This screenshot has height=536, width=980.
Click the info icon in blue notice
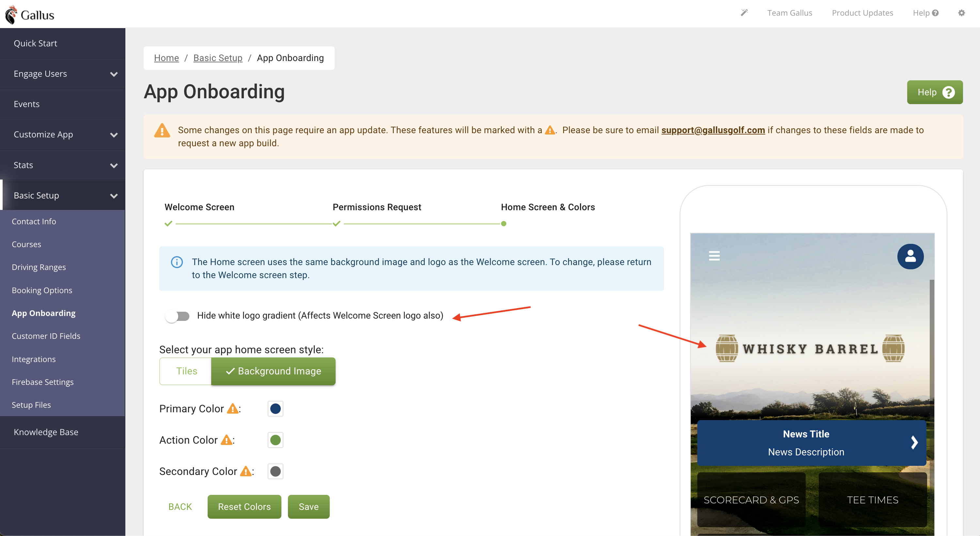[177, 262]
